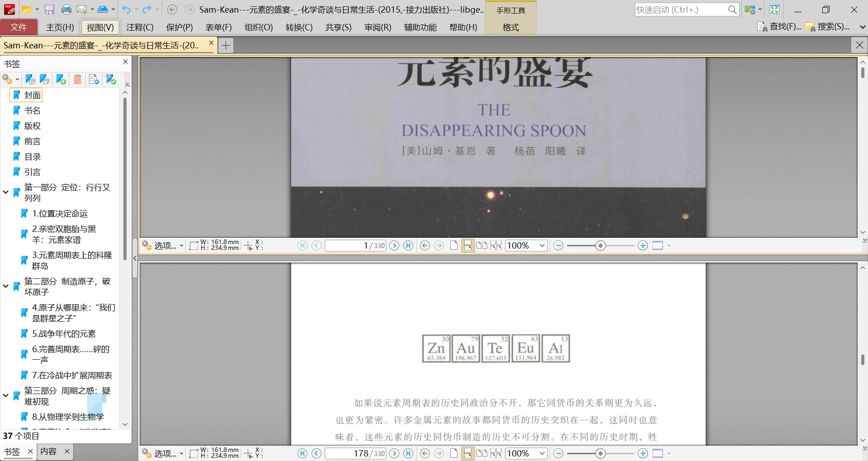Screen dimensions: 868x461
Task: Click the full screen mode icon
Action: click(774, 9)
